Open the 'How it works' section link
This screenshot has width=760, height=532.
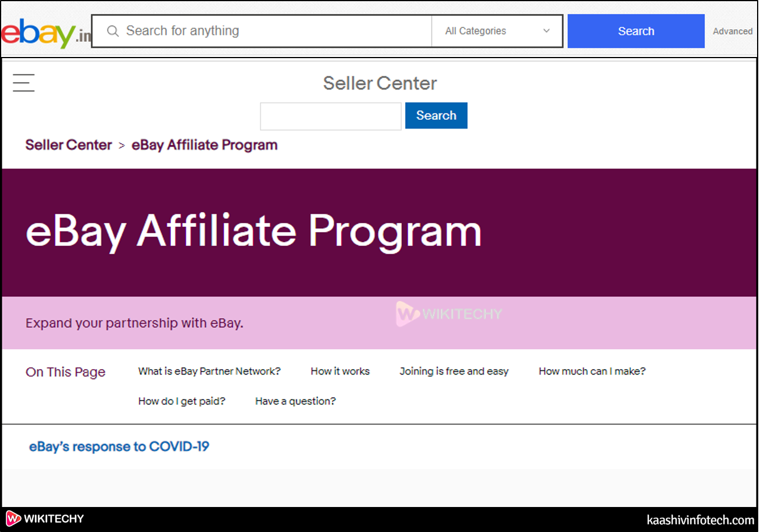[x=340, y=371]
